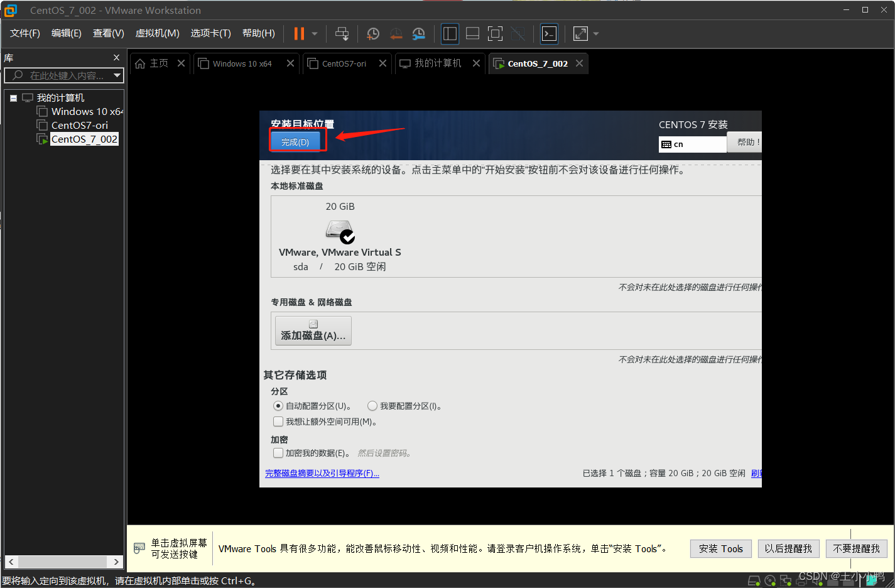The image size is (895, 588).
Task: Click the 帮助 help button in installer
Action: coord(745,142)
